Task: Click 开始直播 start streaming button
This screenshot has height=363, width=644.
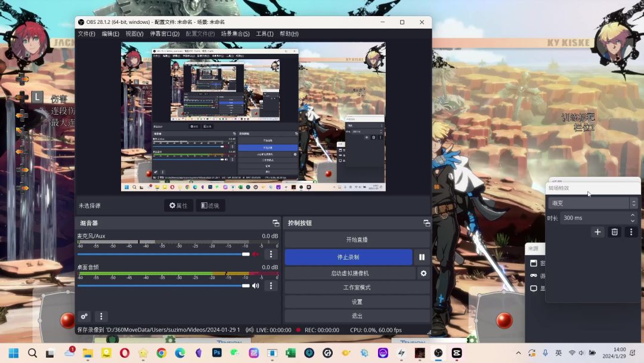Action: [x=357, y=239]
